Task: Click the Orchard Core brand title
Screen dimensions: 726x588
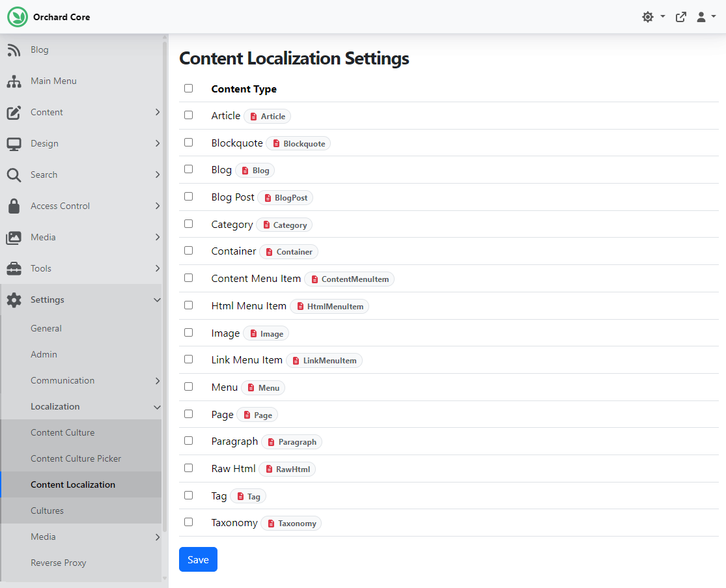Action: [62, 17]
